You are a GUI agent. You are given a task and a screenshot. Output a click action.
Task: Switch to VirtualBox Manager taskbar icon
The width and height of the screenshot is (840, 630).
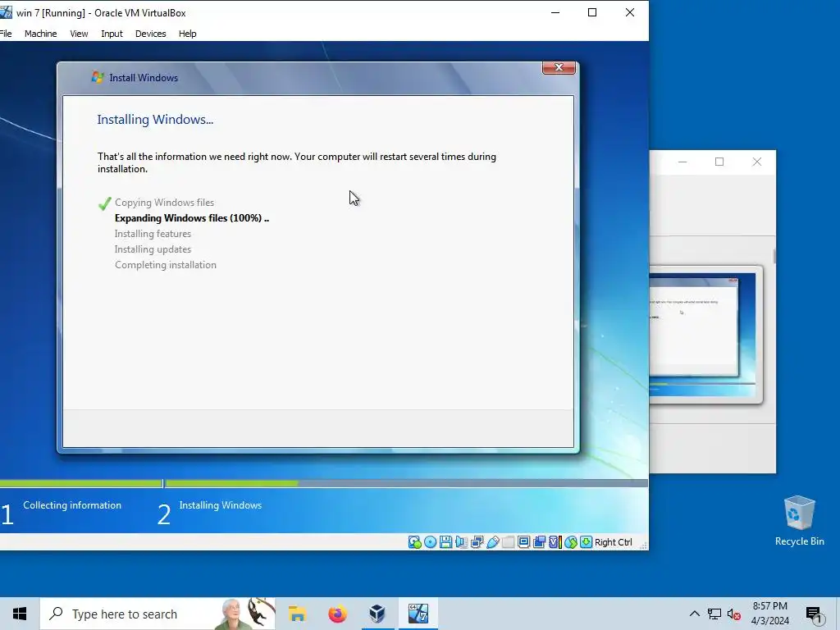coord(377,614)
